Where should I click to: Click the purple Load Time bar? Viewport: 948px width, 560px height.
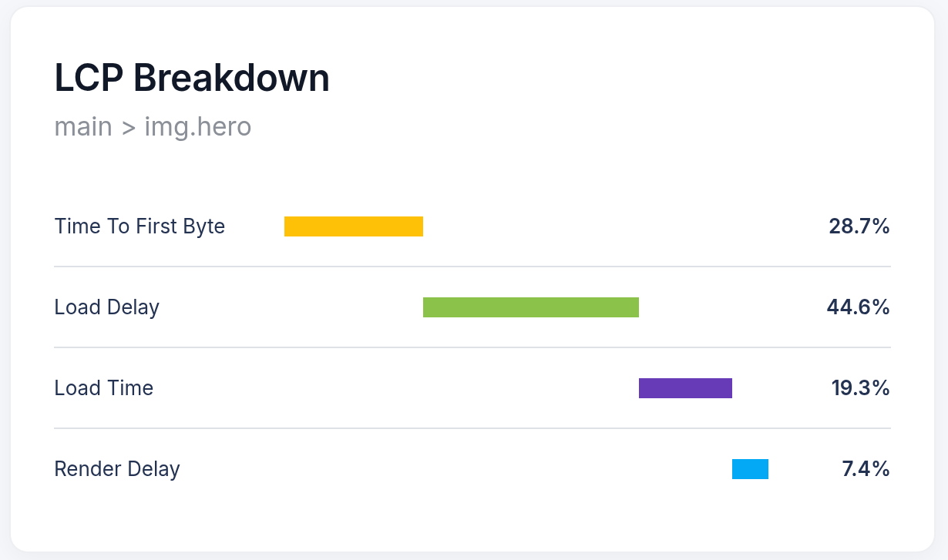tap(685, 388)
